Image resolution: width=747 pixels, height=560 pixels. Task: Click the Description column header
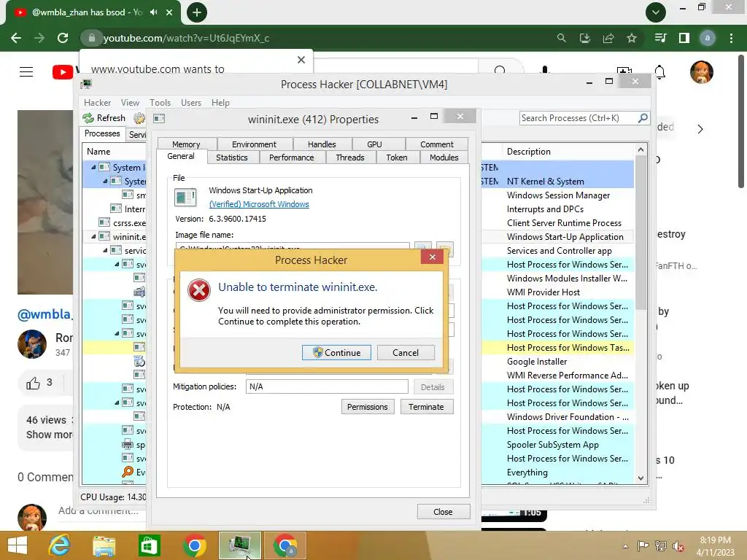pyautogui.click(x=529, y=152)
